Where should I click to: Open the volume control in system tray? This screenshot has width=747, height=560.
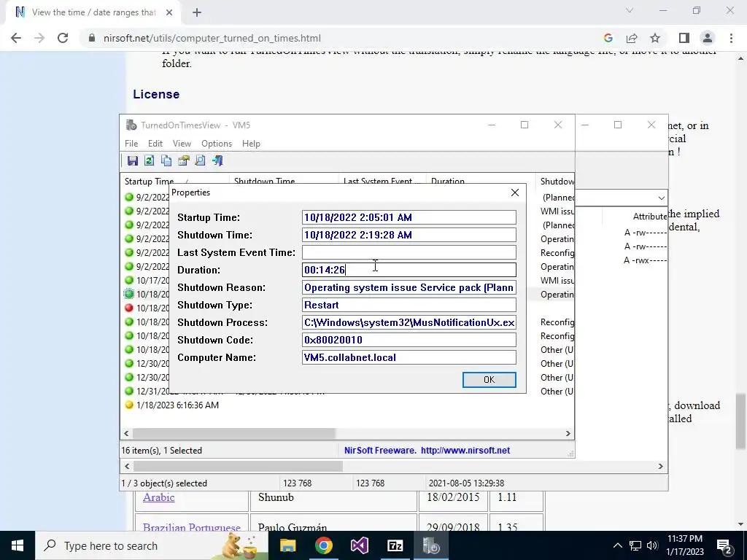652,545
